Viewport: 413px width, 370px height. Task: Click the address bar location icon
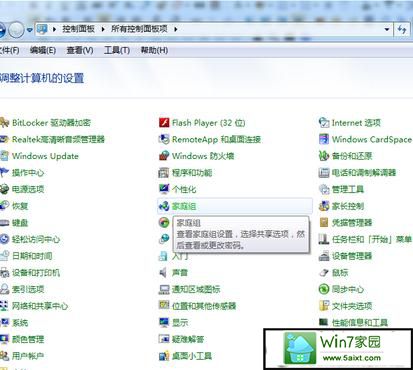coord(42,29)
